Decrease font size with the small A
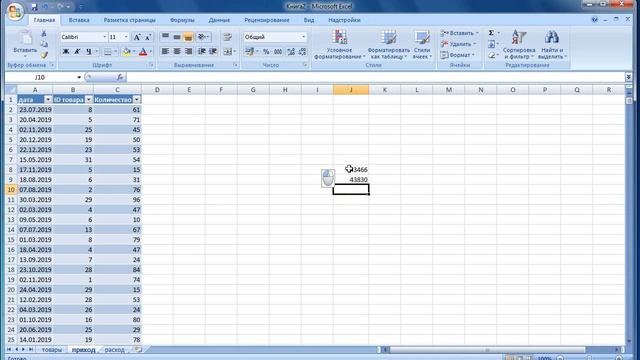This screenshot has height=360, width=640. click(x=148, y=37)
